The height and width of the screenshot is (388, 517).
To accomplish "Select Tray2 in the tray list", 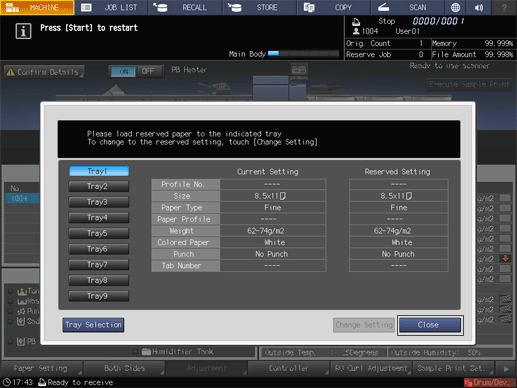I will pyautogui.click(x=99, y=186).
